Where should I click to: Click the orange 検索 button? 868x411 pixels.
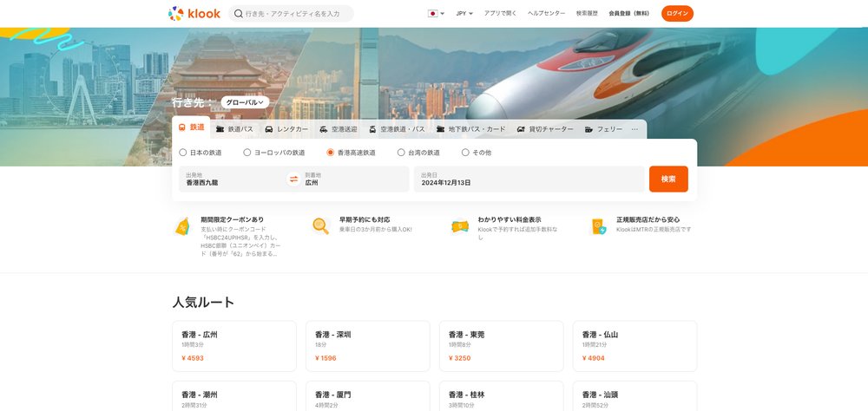pos(668,179)
